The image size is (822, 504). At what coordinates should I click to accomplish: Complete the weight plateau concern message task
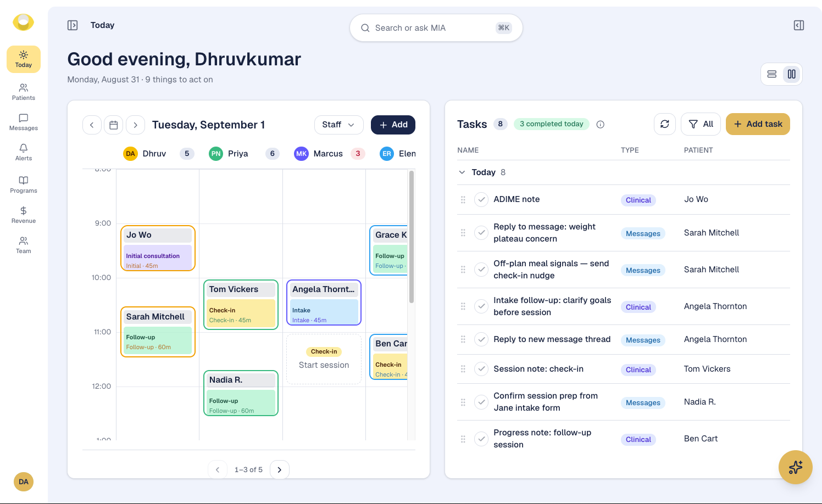pos(481,233)
